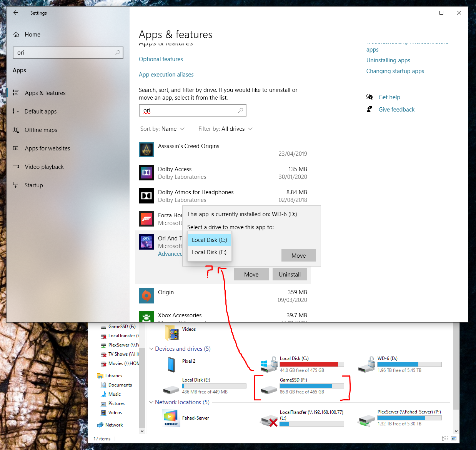Collapse Network locations group in Explorer
This screenshot has height=450, width=476.
(x=151, y=402)
